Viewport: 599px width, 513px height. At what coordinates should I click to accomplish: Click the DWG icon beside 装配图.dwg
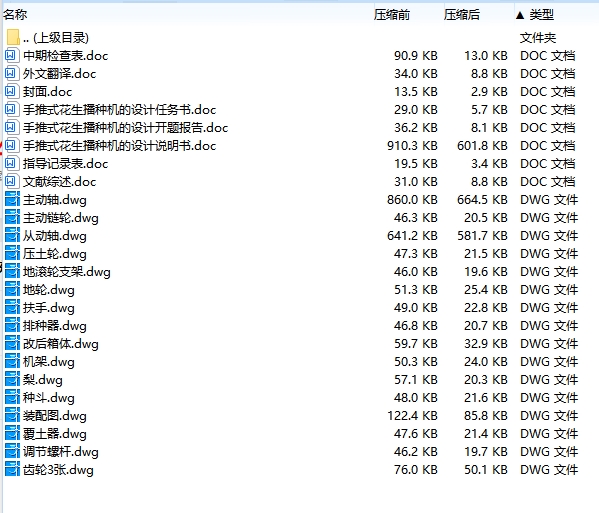(x=12, y=415)
